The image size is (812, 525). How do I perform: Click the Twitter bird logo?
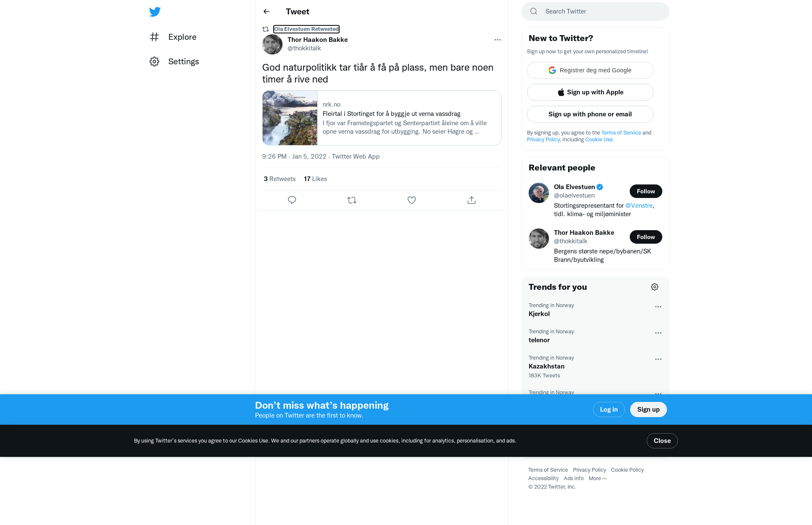click(155, 12)
